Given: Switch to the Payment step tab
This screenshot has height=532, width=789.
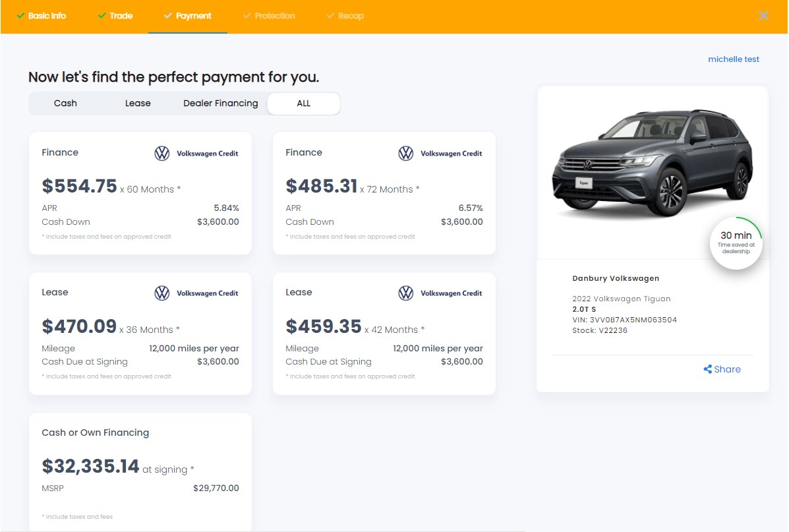Looking at the screenshot, I should pyautogui.click(x=193, y=16).
